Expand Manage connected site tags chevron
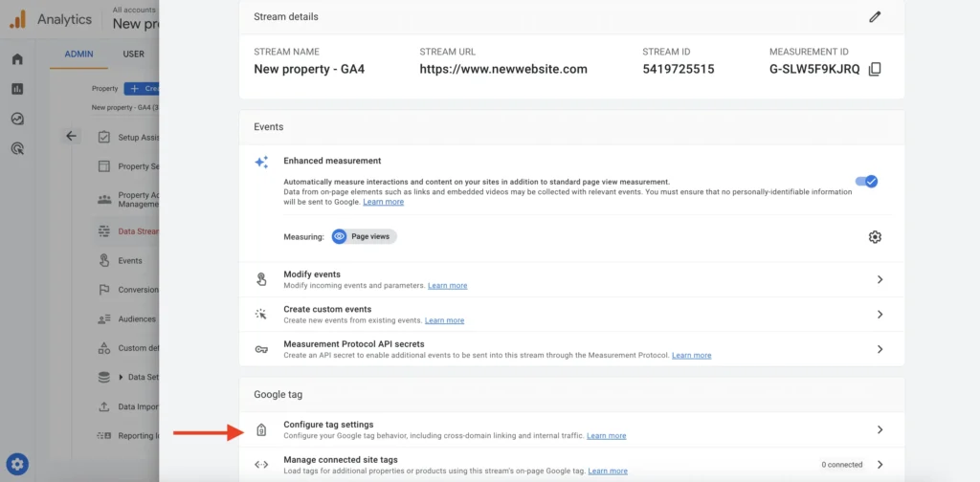Screen dimensions: 980x482 point(880,465)
